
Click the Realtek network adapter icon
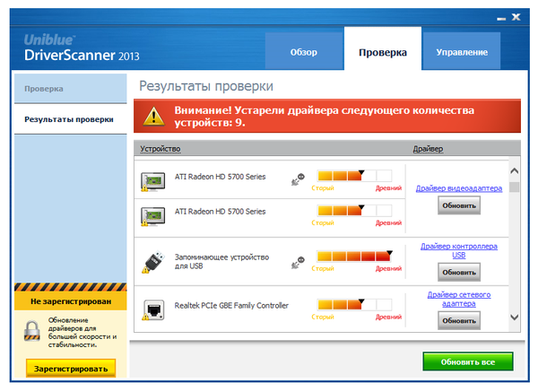coord(153,310)
